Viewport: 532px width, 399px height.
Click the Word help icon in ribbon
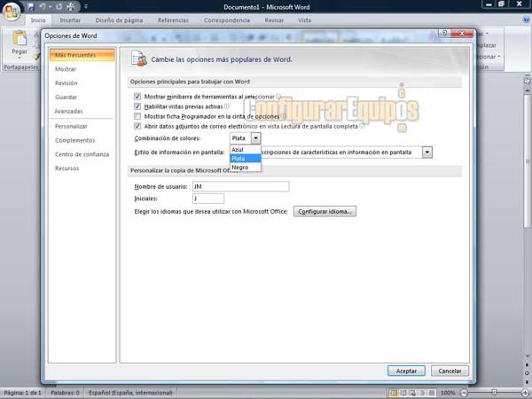pyautogui.click(x=526, y=20)
